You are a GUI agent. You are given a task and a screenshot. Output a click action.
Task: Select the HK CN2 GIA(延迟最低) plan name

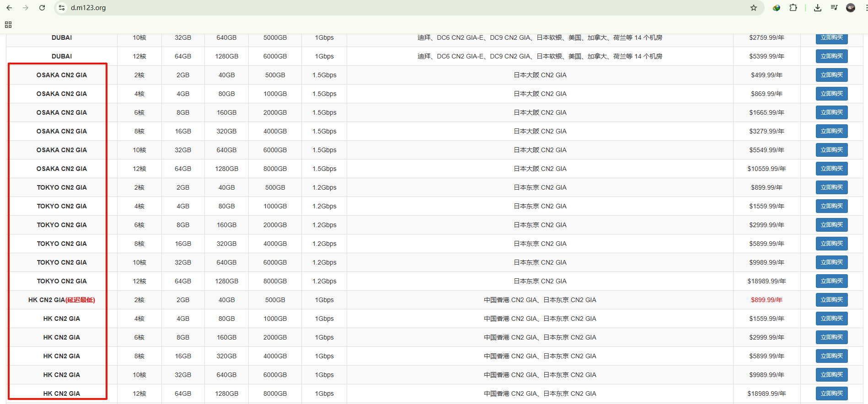click(x=62, y=300)
